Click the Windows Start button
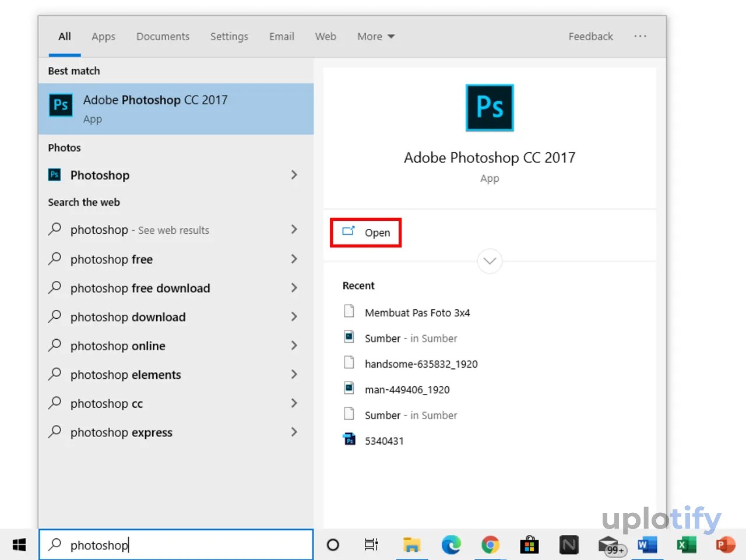Image resolution: width=746 pixels, height=560 pixels. tap(19, 545)
